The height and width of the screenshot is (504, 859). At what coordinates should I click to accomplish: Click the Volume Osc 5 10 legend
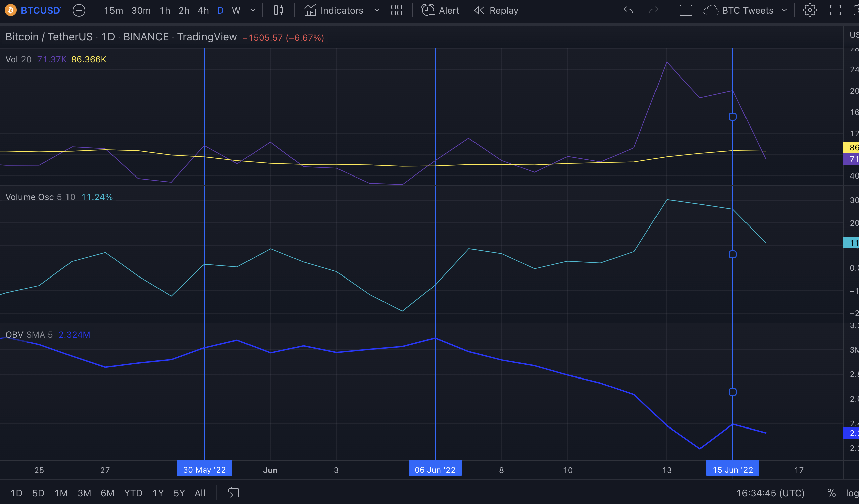(x=40, y=197)
